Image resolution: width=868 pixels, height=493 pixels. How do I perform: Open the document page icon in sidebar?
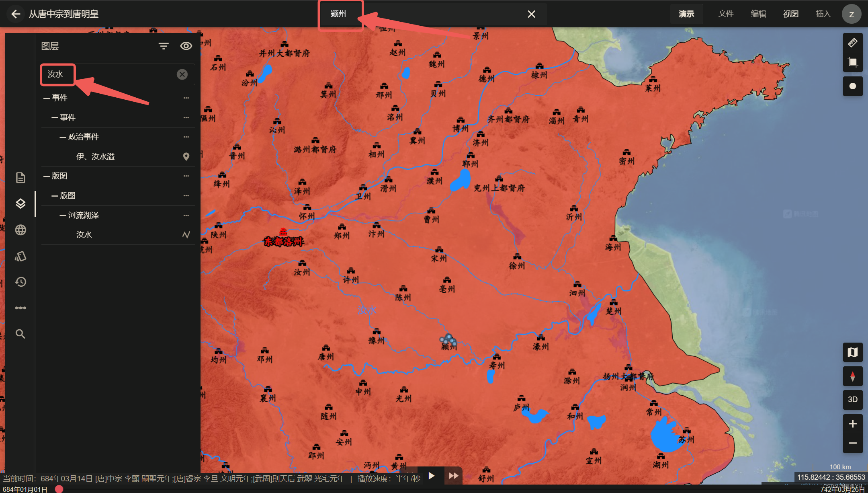tap(20, 177)
